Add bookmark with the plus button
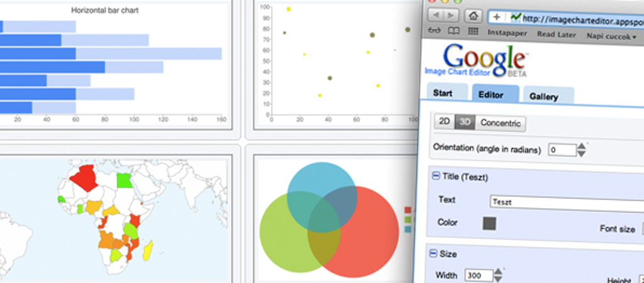 coord(497,17)
